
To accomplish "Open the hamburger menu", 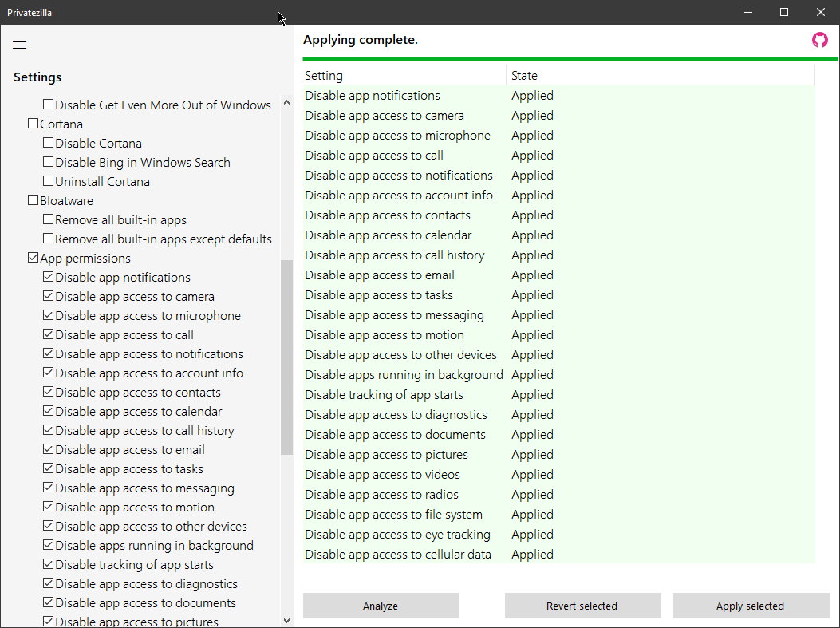I will pyautogui.click(x=20, y=45).
